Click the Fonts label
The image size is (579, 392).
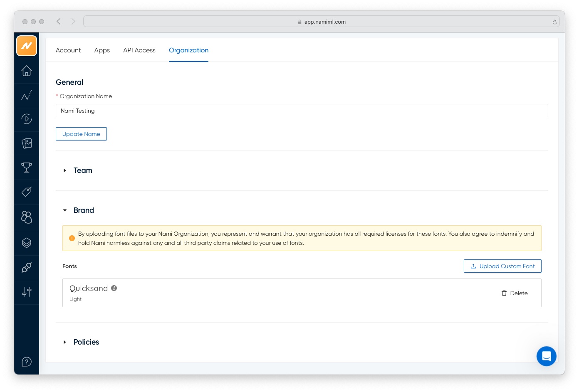coord(69,266)
